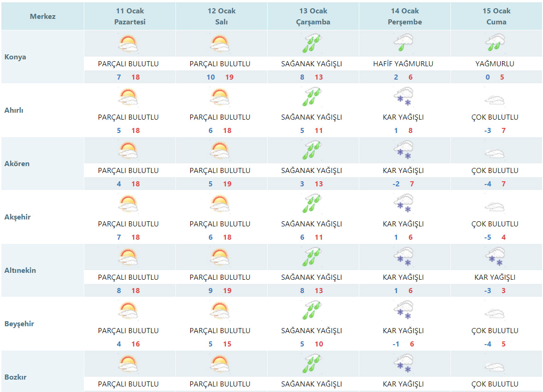Click Beyşehir's shower rain icon for 13 Ocak
Image resolution: width=543 pixels, height=392 pixels.
[311, 311]
